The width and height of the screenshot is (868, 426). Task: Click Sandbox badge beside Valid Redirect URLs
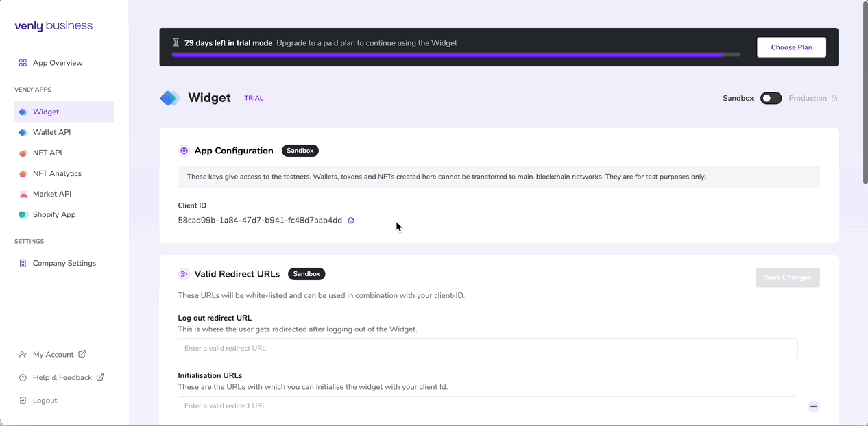(306, 274)
